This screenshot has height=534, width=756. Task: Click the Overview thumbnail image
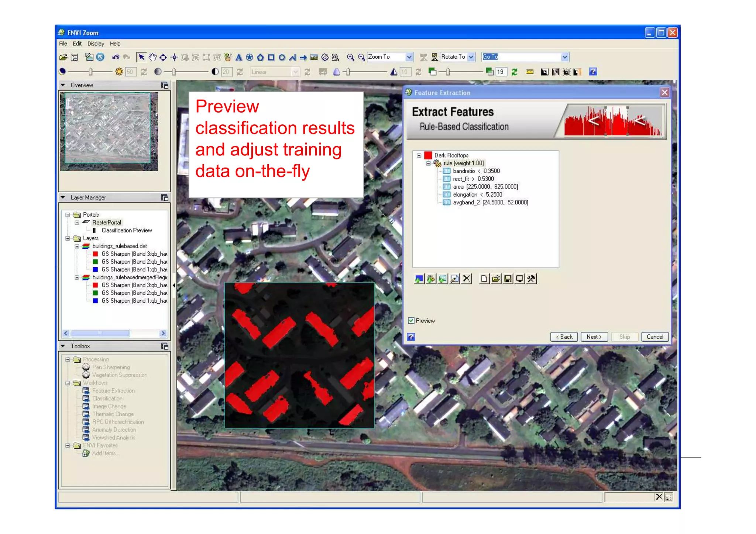(109, 131)
